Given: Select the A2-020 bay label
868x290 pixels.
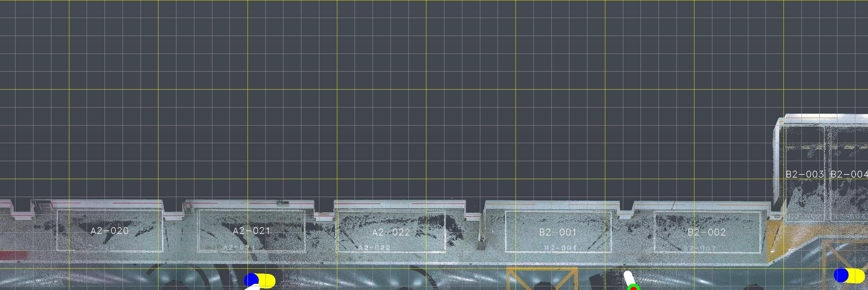Looking at the screenshot, I should click(110, 231).
